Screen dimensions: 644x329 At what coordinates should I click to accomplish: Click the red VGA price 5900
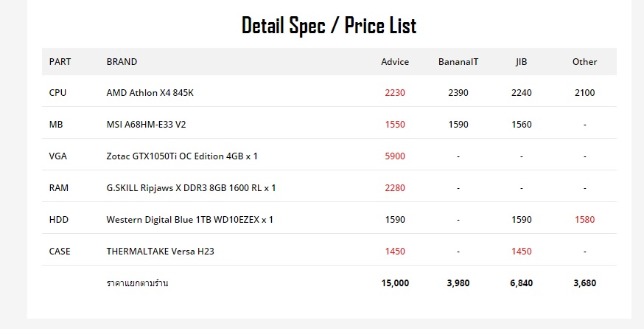395,156
